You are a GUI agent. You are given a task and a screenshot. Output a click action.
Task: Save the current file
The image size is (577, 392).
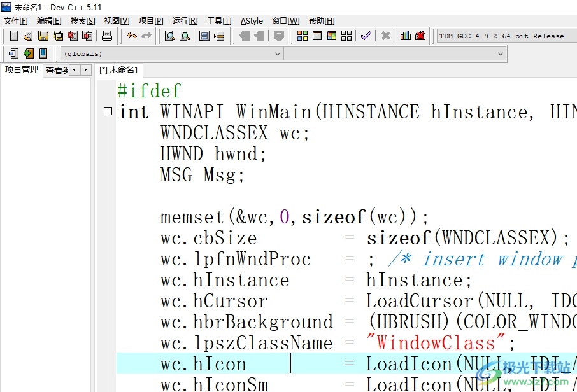(43, 36)
